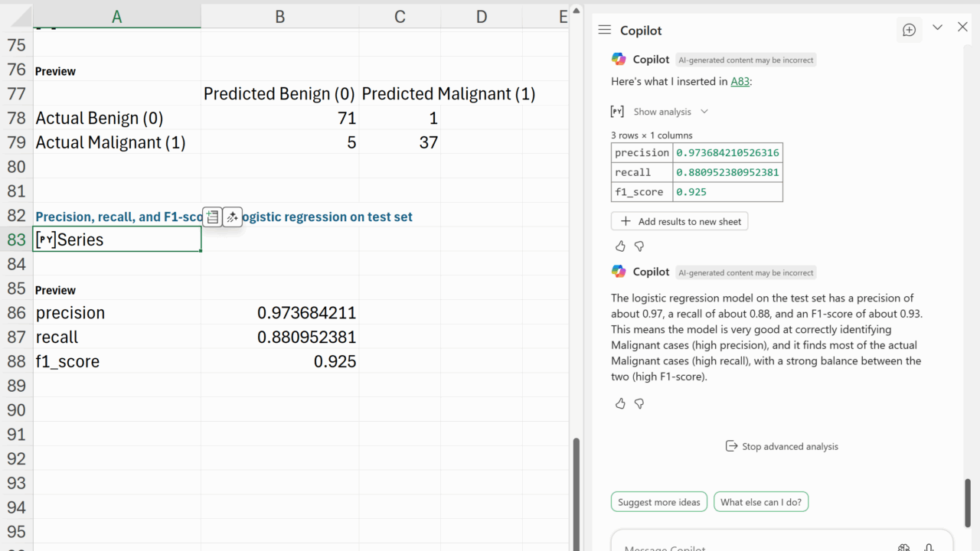The width and height of the screenshot is (980, 551).
Task: Stop advanced analysis mode
Action: [x=781, y=446]
